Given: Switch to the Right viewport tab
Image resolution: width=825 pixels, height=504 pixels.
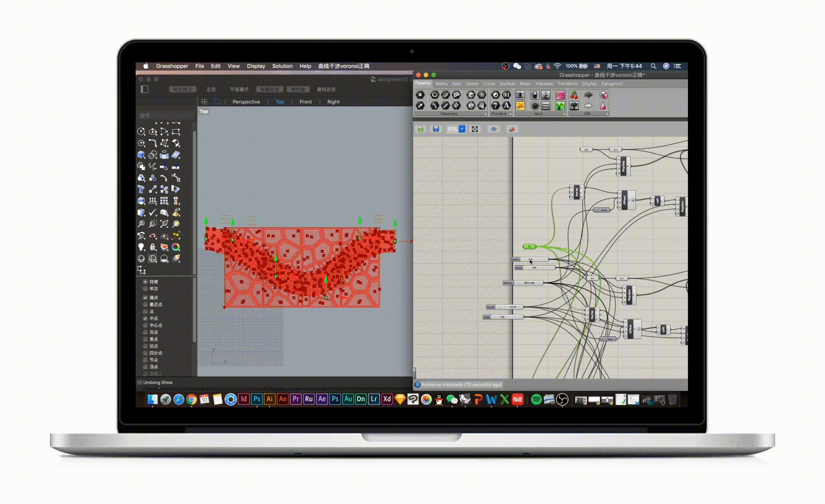Looking at the screenshot, I should point(333,102).
